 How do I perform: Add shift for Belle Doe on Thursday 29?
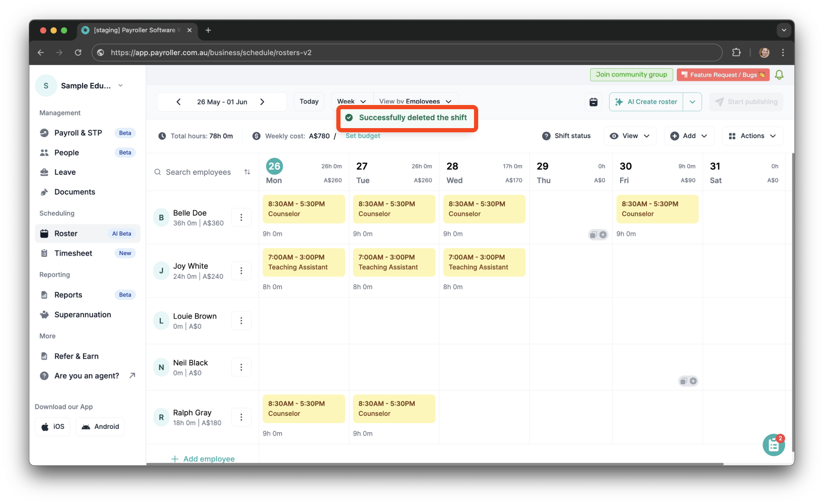603,235
